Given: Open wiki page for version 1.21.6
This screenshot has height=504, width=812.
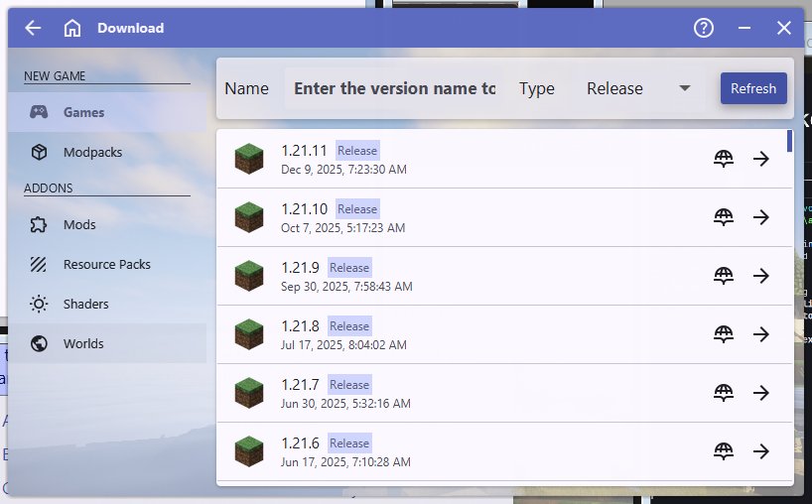Looking at the screenshot, I should click(724, 450).
